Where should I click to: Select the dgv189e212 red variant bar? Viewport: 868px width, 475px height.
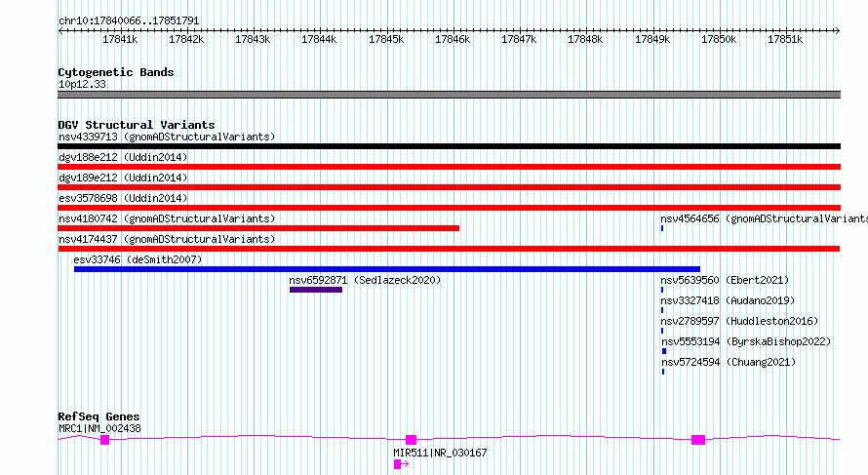(449, 187)
